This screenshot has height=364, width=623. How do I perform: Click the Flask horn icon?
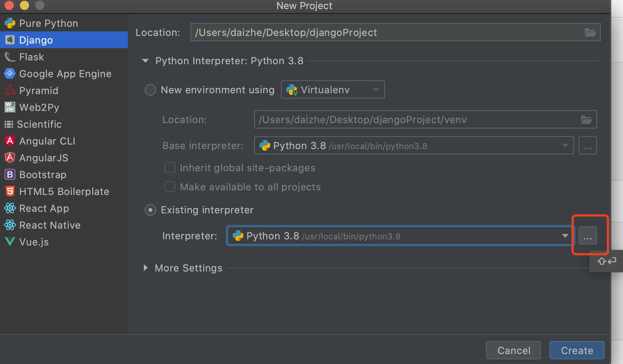pyautogui.click(x=10, y=57)
